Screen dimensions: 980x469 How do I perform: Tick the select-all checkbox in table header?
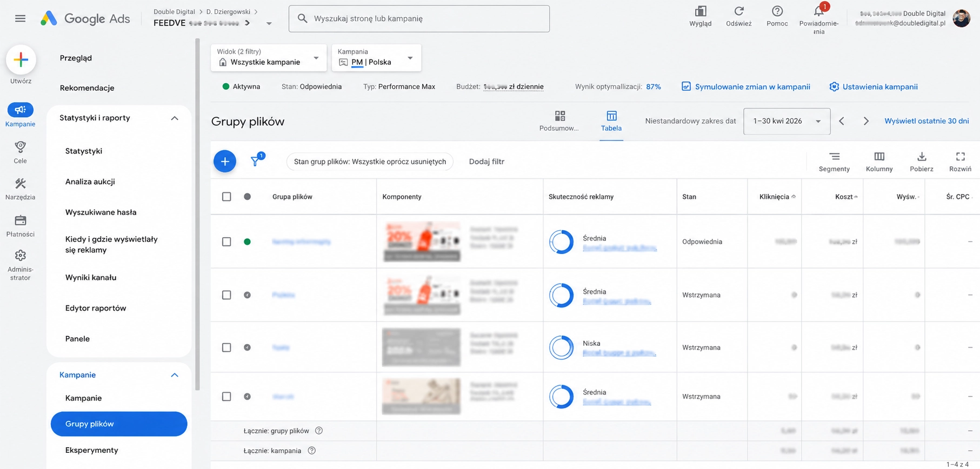(x=226, y=197)
